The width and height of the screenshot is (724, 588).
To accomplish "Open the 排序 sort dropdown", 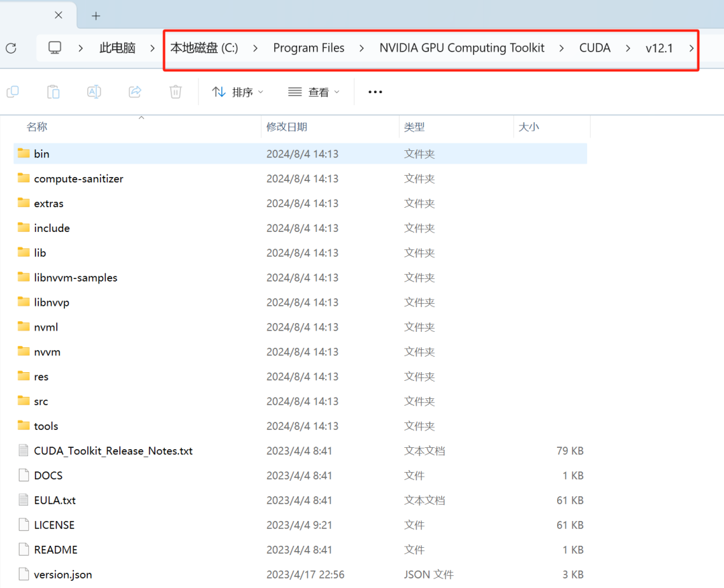I will coord(237,92).
